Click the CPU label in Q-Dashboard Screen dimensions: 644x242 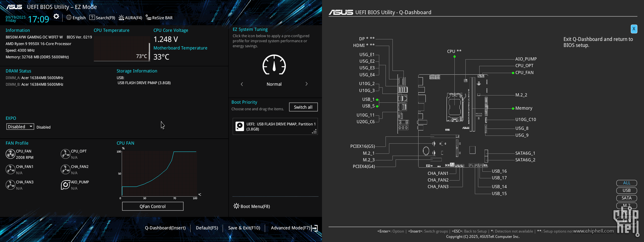click(454, 51)
